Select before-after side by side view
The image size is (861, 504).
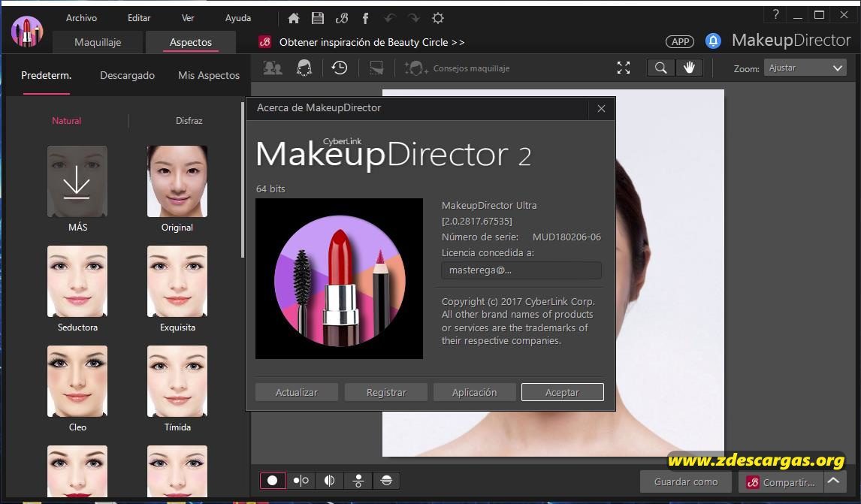point(301,481)
